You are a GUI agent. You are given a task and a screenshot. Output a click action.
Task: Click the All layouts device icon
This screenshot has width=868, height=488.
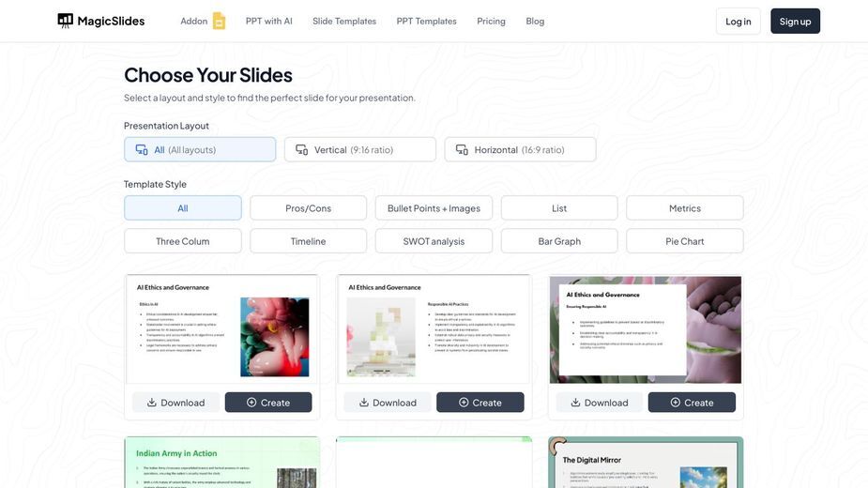[x=142, y=149]
